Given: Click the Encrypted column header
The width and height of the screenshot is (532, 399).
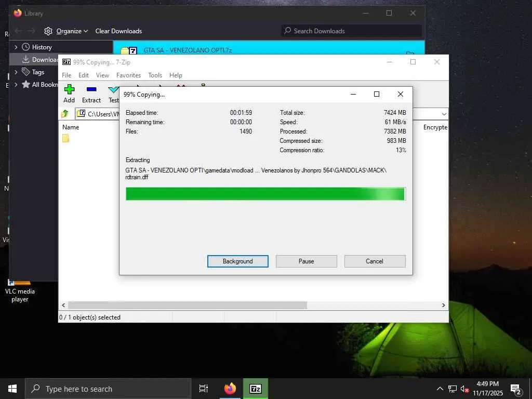Looking at the screenshot, I should pyautogui.click(x=435, y=127).
